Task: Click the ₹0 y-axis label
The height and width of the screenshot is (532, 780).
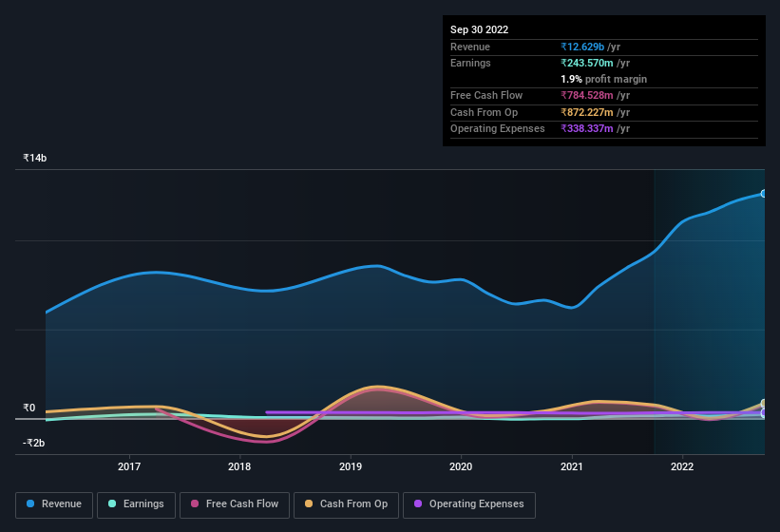Action: point(29,408)
